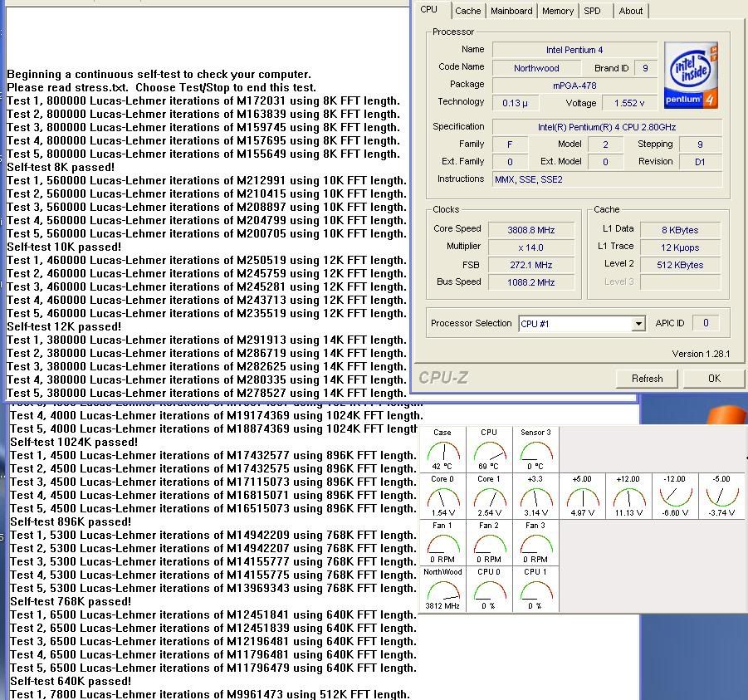Click the Case temperature gauge

[442, 449]
